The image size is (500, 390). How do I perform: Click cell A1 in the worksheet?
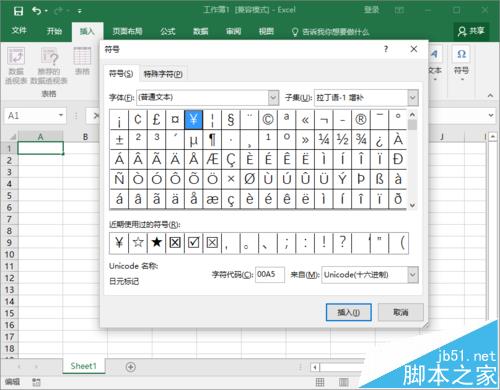pyautogui.click(x=40, y=148)
